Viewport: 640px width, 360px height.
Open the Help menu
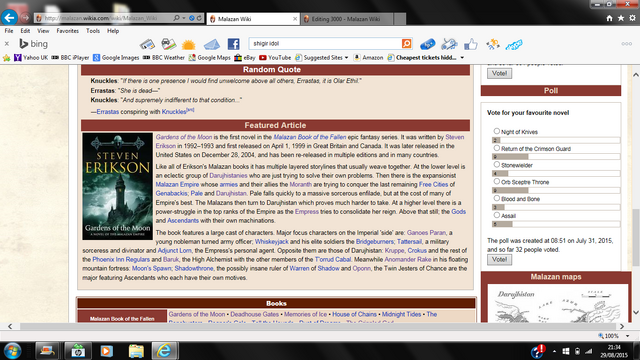pyautogui.click(x=113, y=31)
